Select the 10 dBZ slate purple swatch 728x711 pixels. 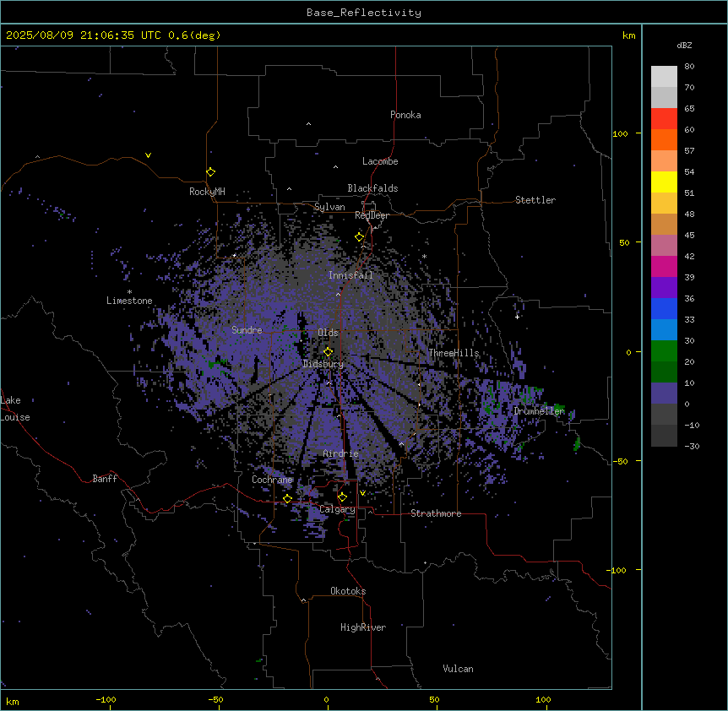coord(664,393)
